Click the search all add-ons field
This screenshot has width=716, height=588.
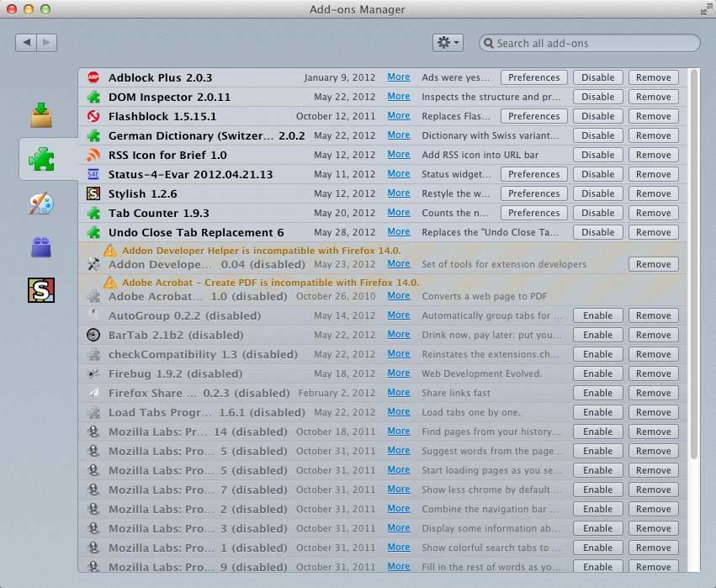[x=589, y=42]
